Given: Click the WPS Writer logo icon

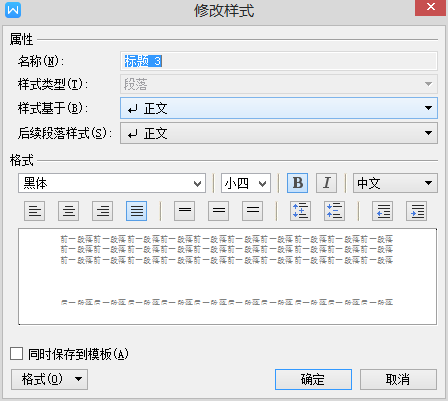Looking at the screenshot, I should 13,10.
